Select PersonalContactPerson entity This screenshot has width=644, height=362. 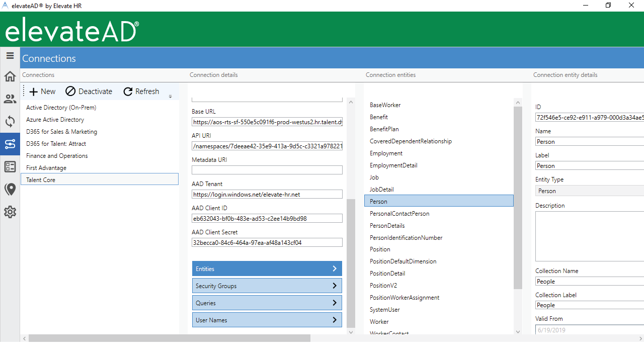click(439, 214)
